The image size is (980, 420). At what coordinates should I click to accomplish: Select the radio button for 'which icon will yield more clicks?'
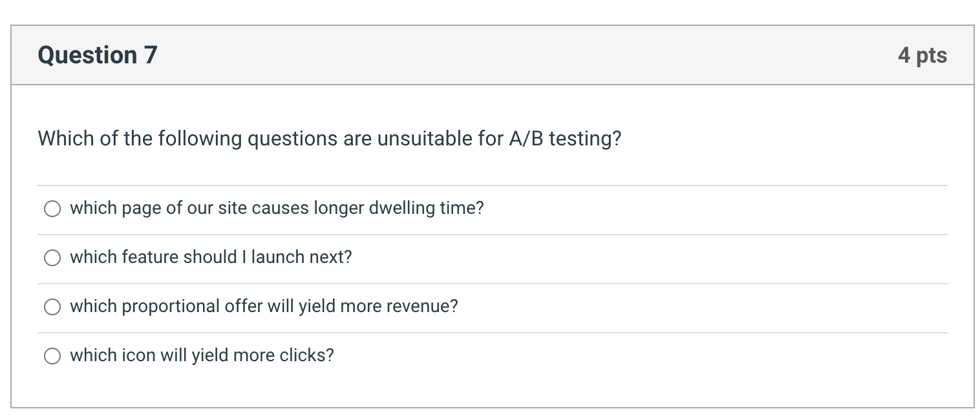click(52, 355)
